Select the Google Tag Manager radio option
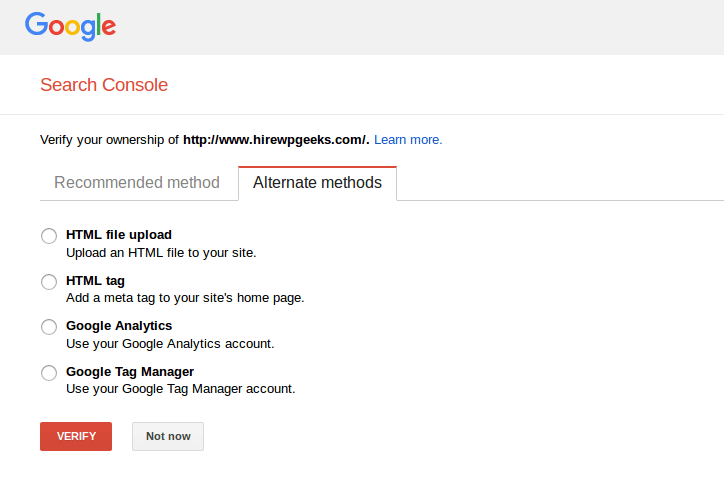Screen dimensions: 724x478 [x=49, y=373]
